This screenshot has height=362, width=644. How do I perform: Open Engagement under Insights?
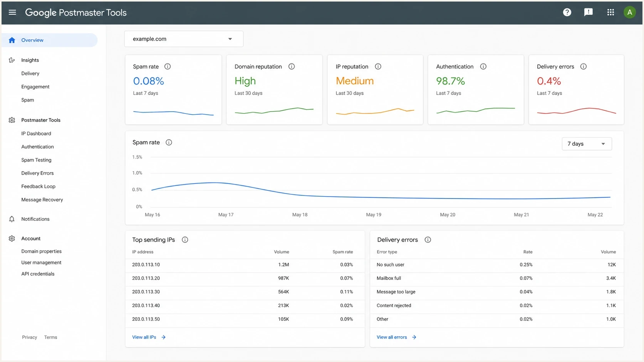click(x=35, y=87)
